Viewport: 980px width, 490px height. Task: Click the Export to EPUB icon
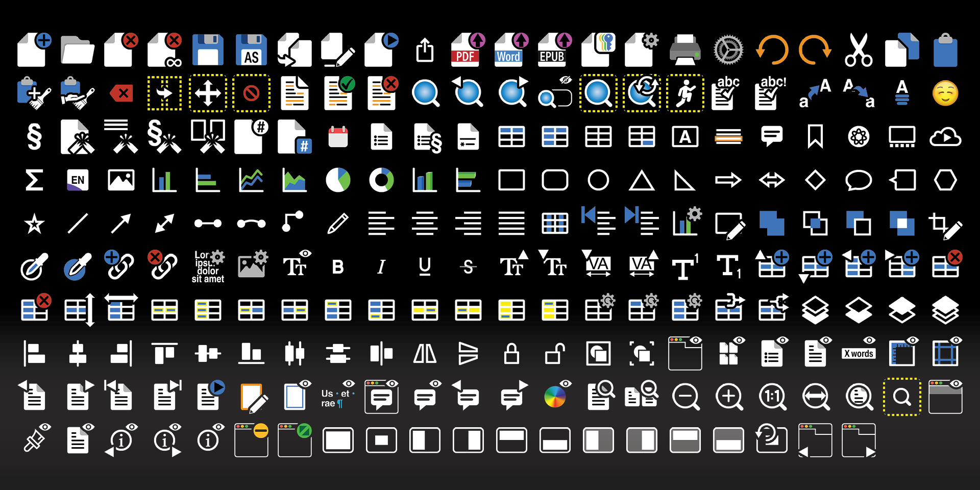(555, 50)
